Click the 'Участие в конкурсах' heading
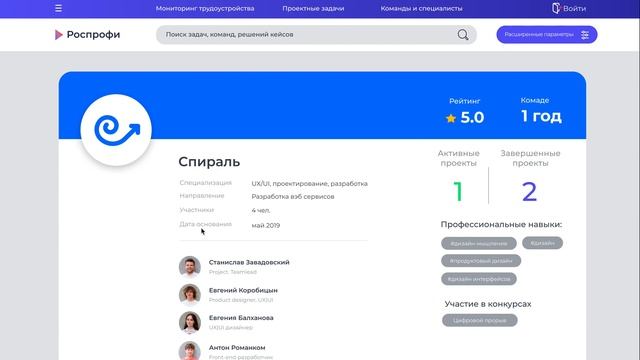640x360 pixels. [x=488, y=304]
